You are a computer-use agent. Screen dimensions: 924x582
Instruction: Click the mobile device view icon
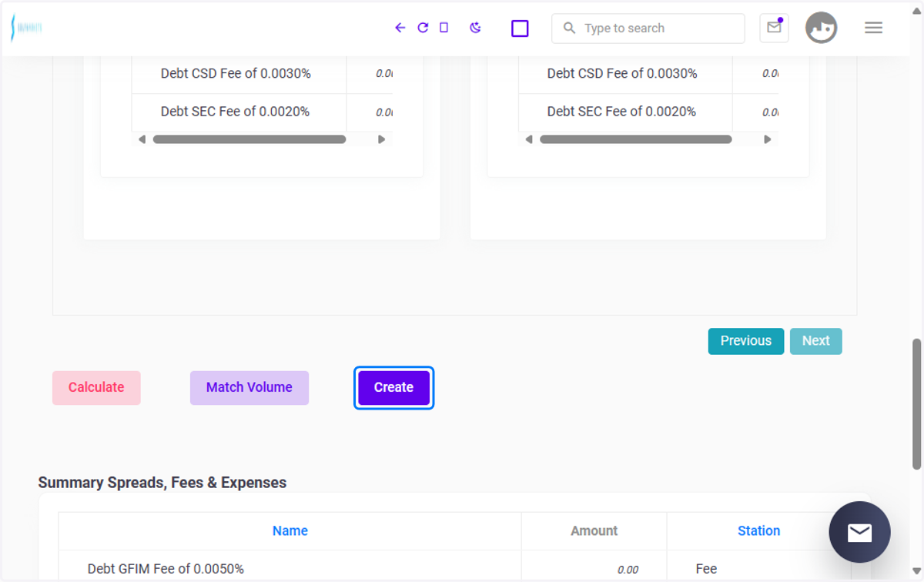444,28
